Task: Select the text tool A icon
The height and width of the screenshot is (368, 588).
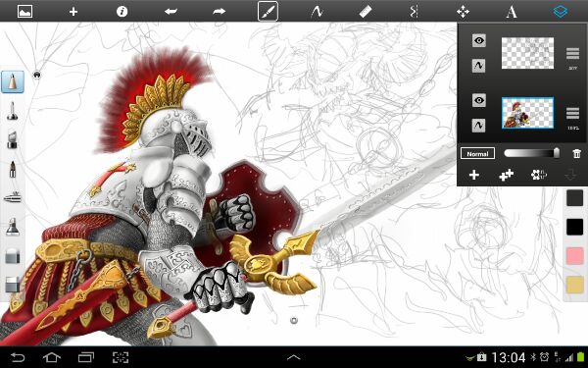Action: coord(512,12)
